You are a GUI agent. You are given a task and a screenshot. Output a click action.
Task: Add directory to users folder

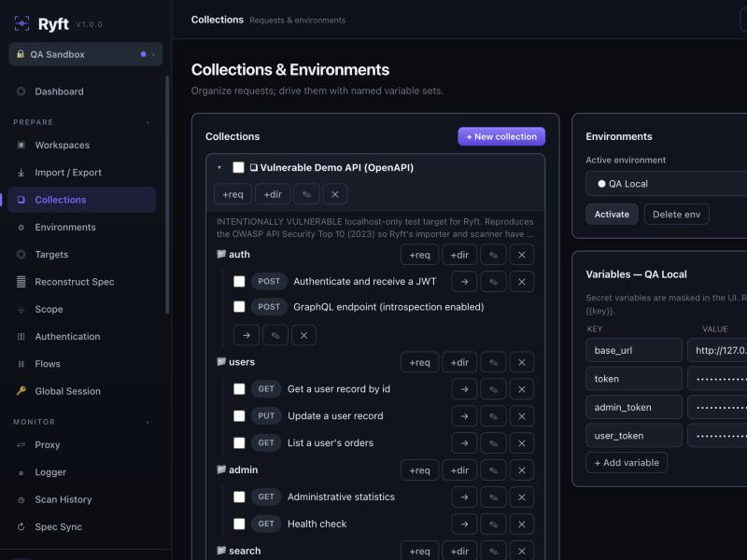click(x=459, y=362)
